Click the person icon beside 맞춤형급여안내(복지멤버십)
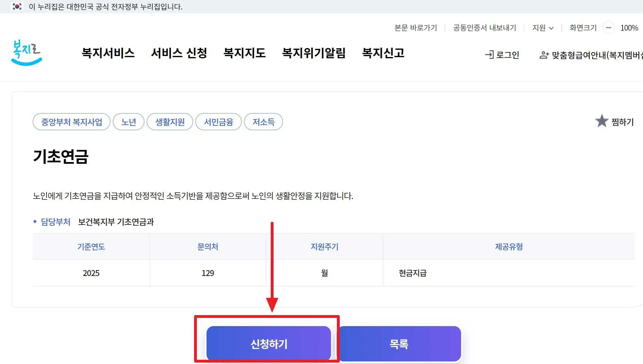 (x=544, y=55)
